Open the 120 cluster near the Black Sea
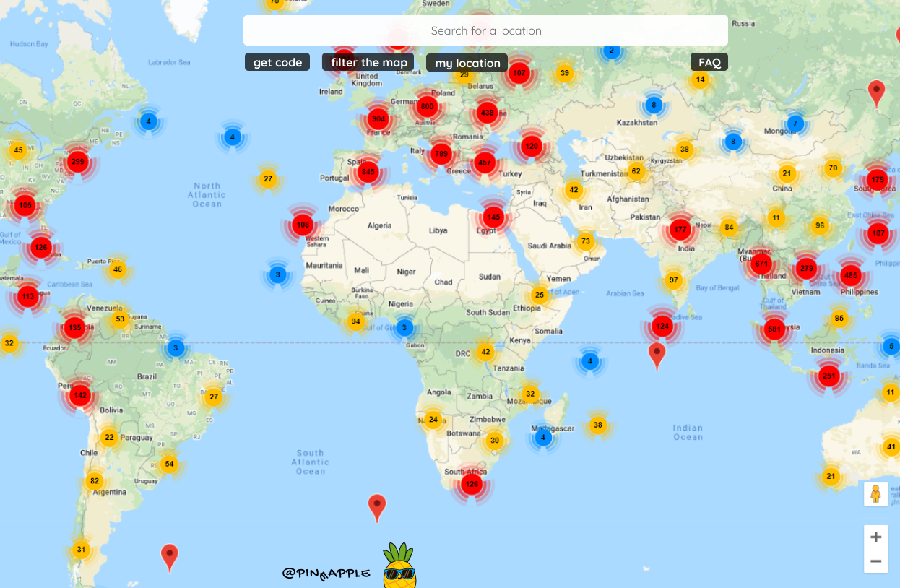This screenshot has height=588, width=900. pos(532,146)
